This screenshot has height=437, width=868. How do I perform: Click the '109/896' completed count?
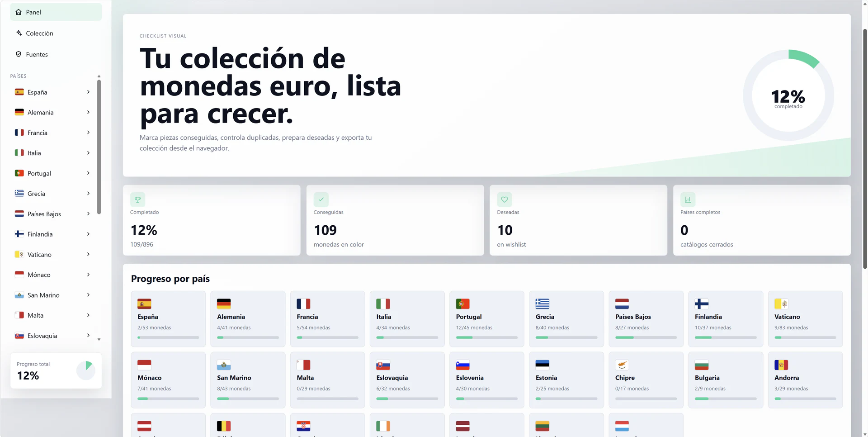coord(142,244)
